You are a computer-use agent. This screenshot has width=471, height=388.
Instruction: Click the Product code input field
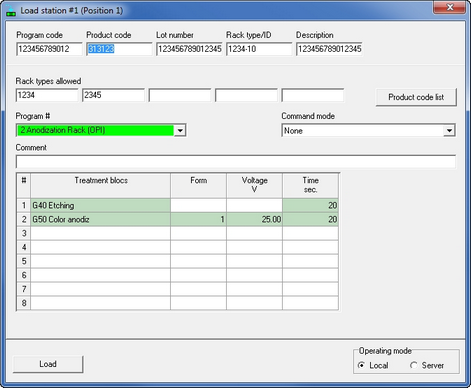[119, 49]
